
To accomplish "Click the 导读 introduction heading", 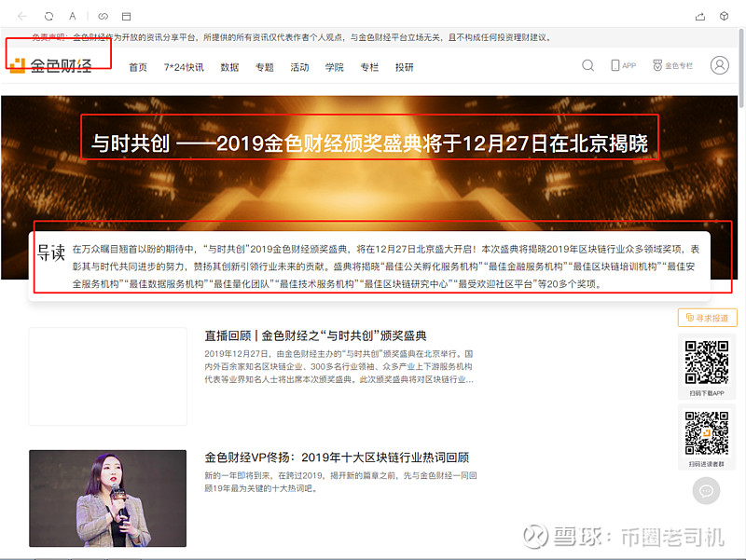I will point(51,253).
